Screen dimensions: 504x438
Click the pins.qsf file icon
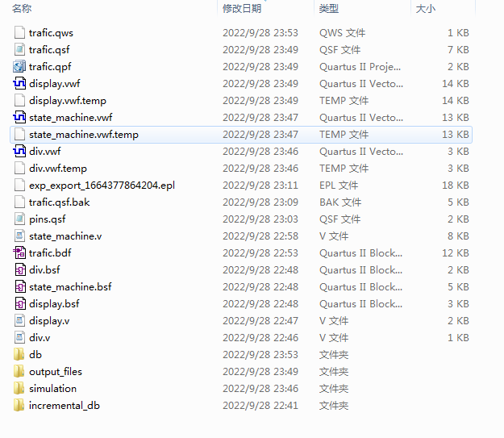pyautogui.click(x=19, y=219)
